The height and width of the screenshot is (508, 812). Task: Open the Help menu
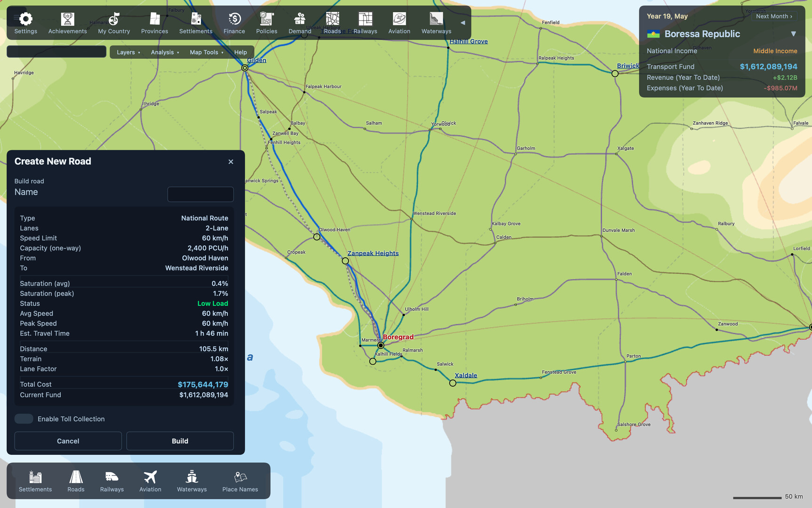point(240,52)
